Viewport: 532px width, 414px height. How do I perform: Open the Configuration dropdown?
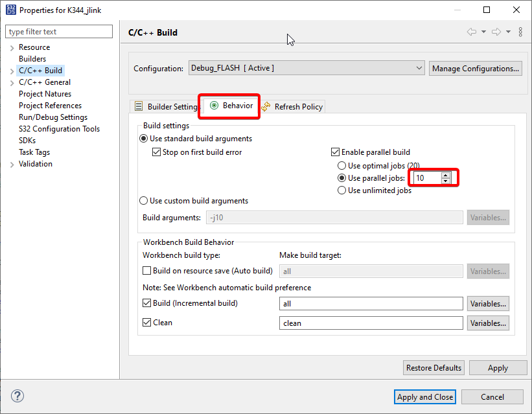tap(306, 68)
